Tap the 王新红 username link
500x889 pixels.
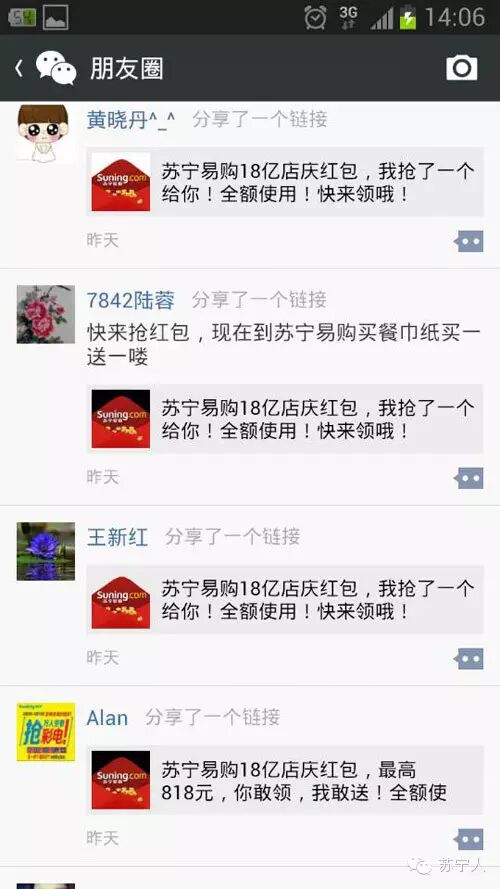pos(117,537)
